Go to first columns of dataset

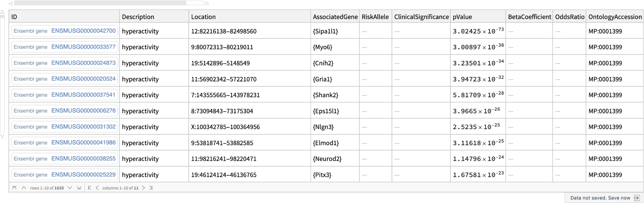click(x=90, y=188)
